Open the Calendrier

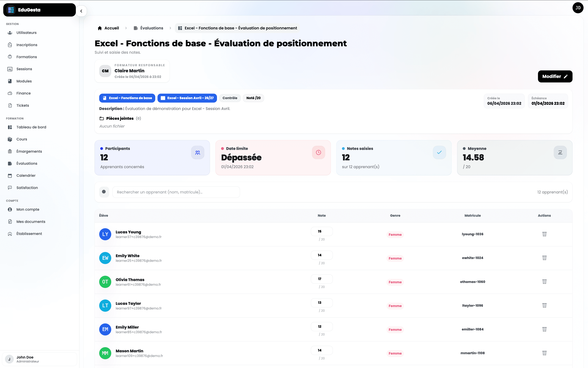point(25,175)
